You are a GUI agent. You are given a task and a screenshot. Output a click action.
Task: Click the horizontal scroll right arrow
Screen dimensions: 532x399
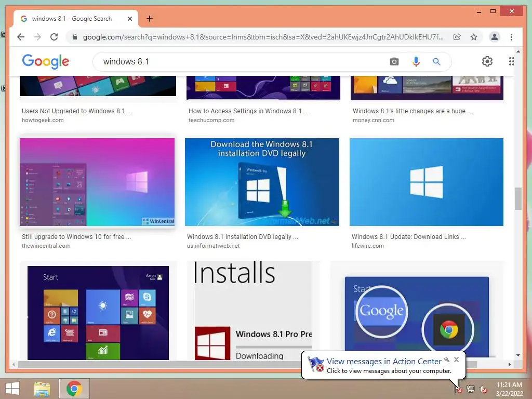tap(509, 364)
